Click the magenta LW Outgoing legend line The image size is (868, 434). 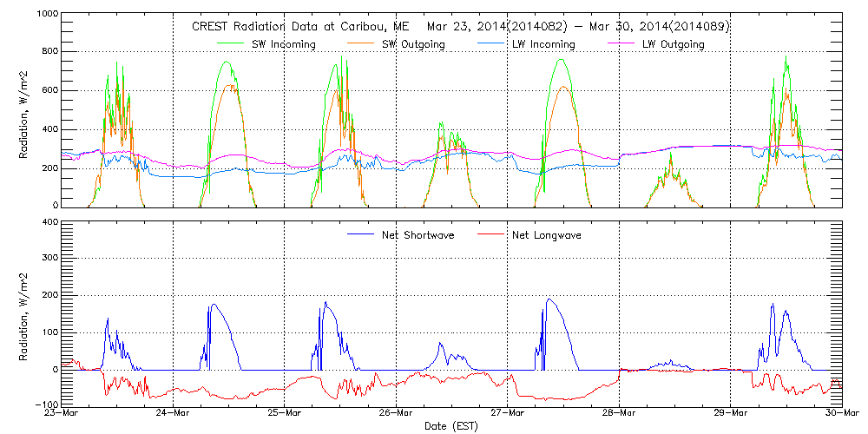620,43
